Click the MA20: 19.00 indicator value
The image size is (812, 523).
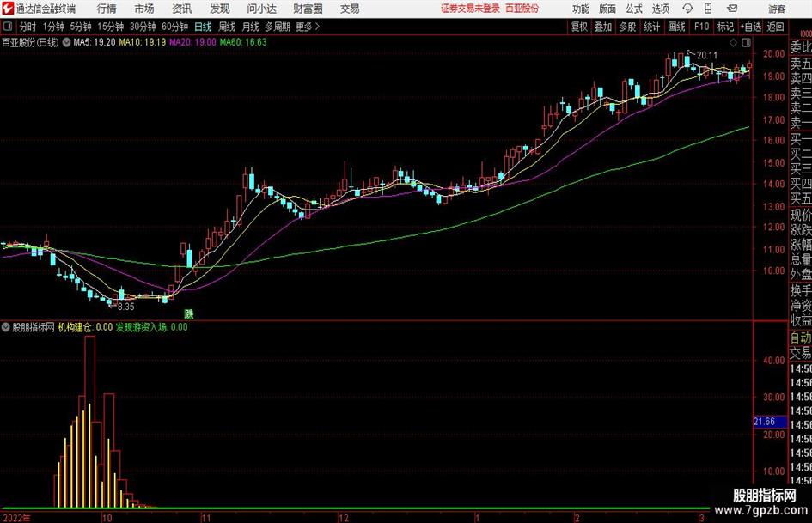(192, 42)
